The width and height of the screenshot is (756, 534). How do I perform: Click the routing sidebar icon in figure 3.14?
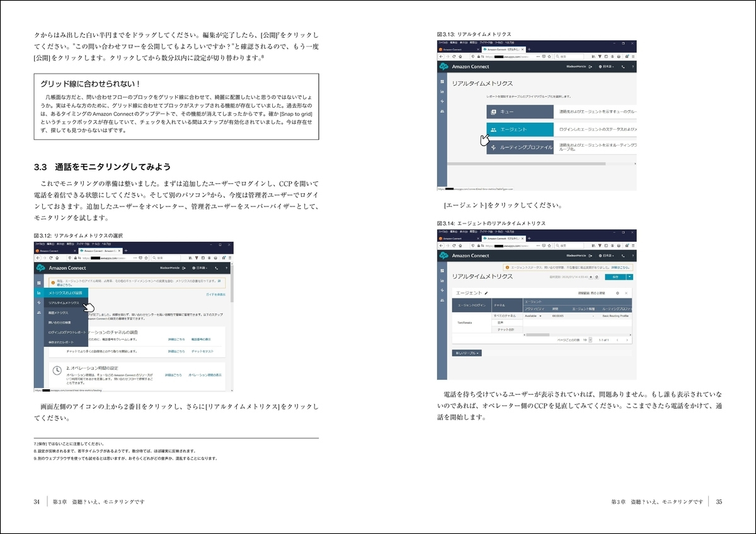[442, 290]
